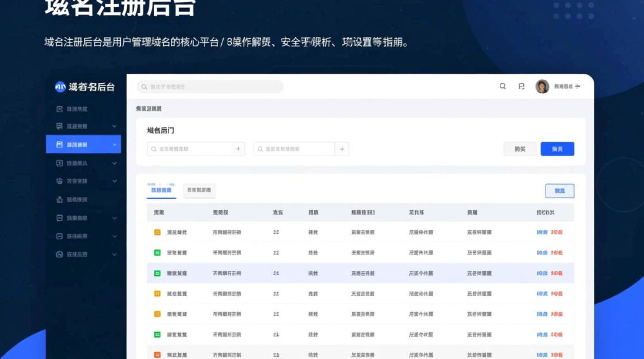Click the plus icon after the first filter field
644x359 pixels.
(238, 149)
